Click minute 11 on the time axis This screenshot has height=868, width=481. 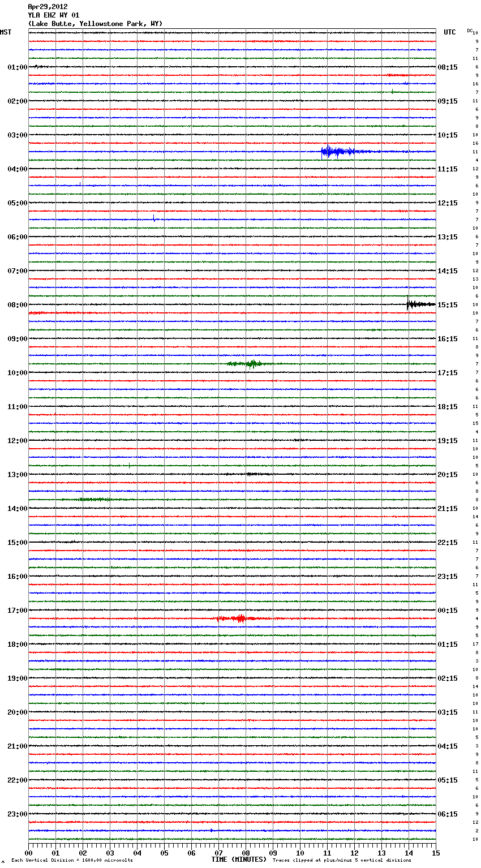(x=327, y=853)
